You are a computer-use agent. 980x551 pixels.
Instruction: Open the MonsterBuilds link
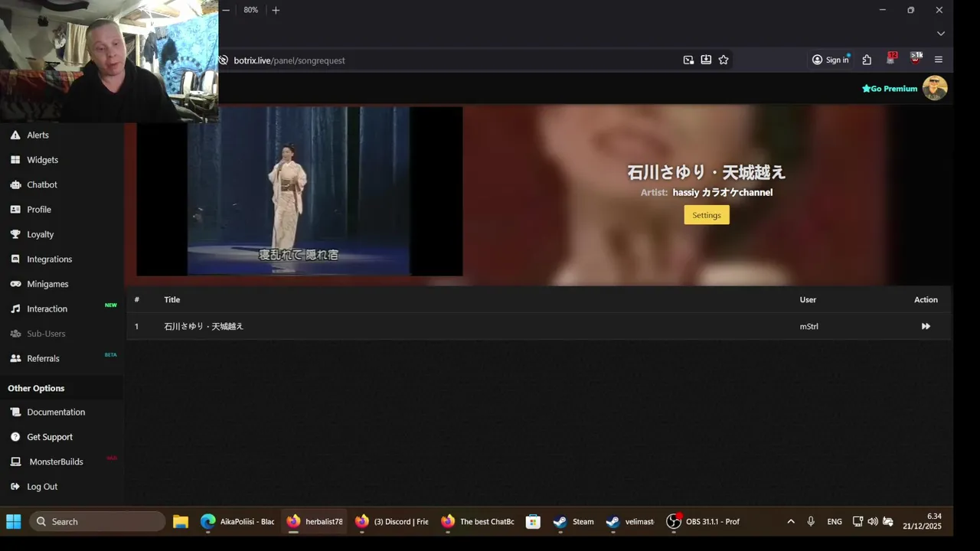tap(56, 461)
